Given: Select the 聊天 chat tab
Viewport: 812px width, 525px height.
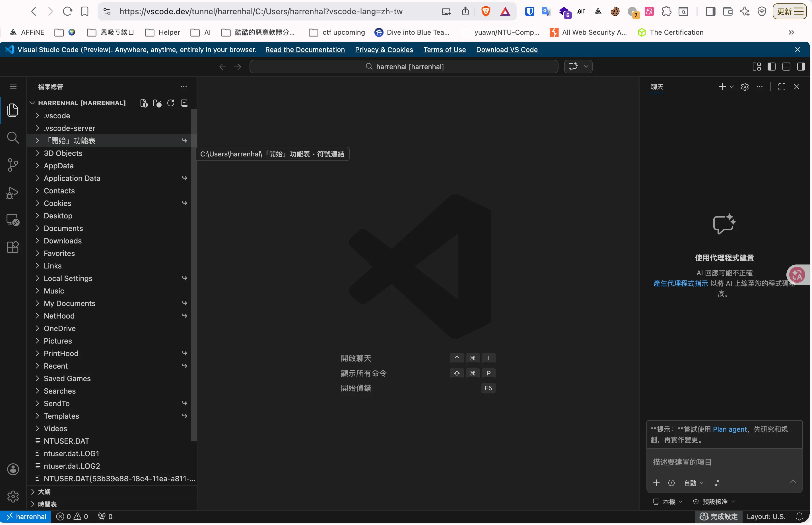Looking at the screenshot, I should (x=657, y=86).
